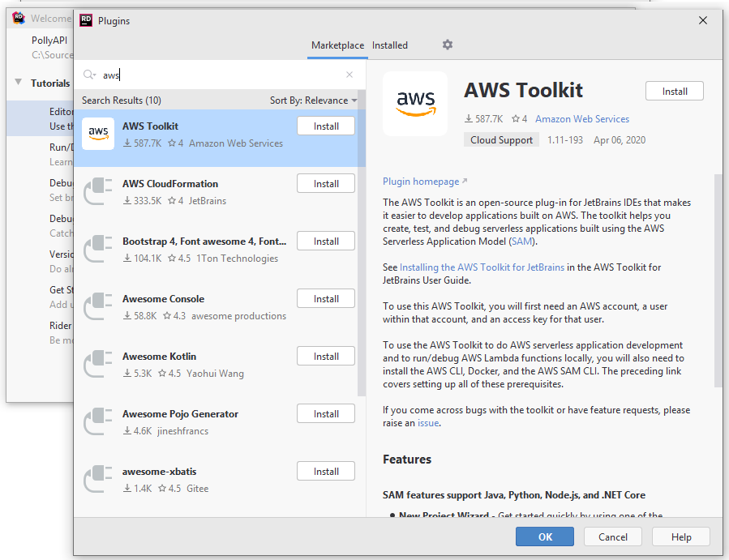Select the Awesome Console plugin title
Image resolution: width=729 pixels, height=560 pixels.
(163, 299)
